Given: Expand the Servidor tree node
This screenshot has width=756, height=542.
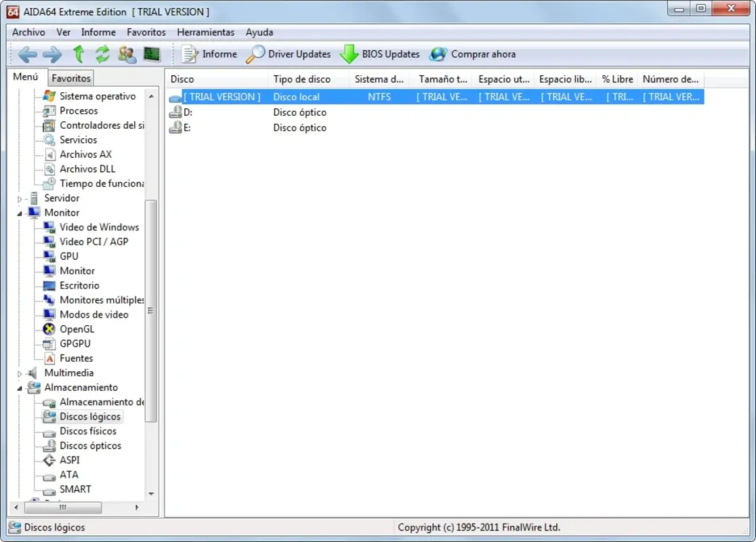Looking at the screenshot, I should [18, 198].
